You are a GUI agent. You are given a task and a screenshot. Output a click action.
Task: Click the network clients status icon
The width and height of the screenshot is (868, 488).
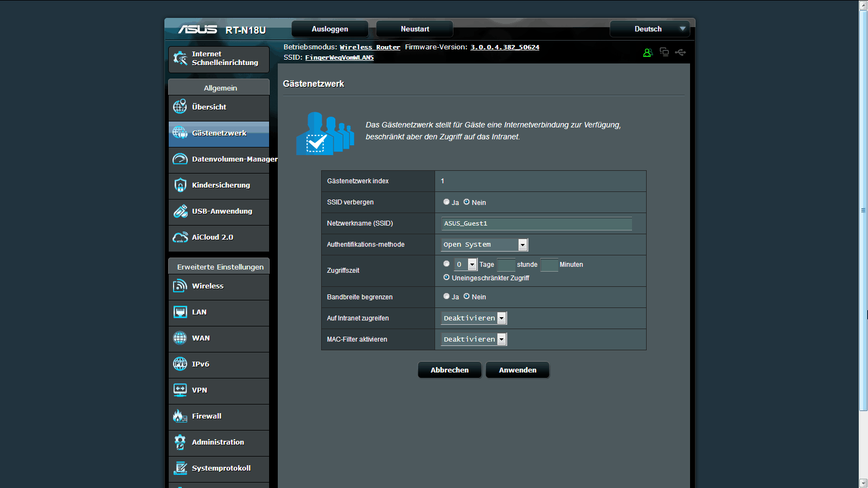pos(664,52)
